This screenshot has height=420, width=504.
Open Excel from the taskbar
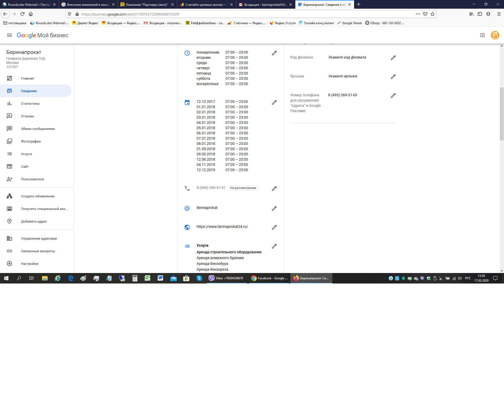pos(148,278)
